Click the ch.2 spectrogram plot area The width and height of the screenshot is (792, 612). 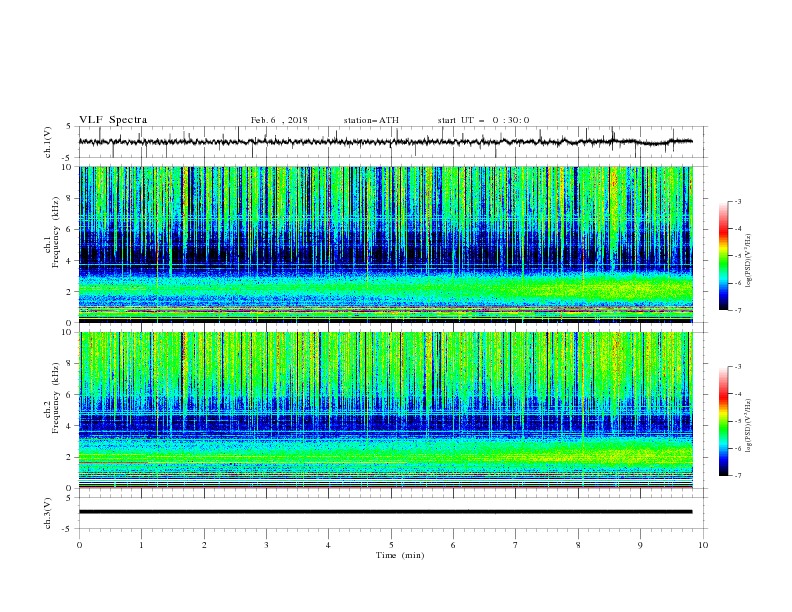point(385,410)
